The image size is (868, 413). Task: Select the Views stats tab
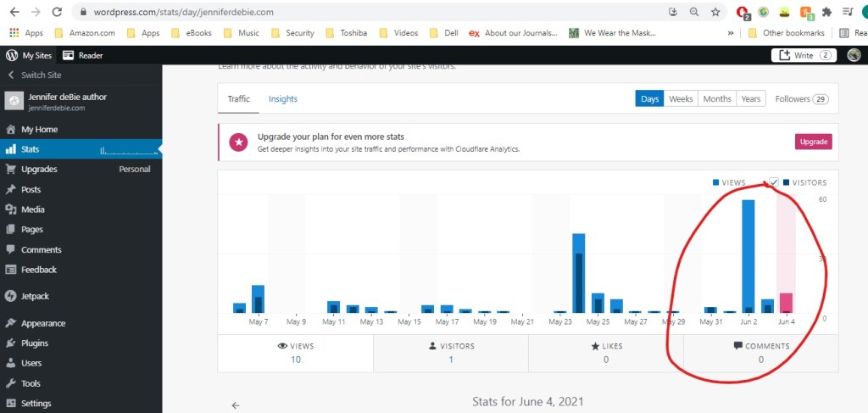coord(295,352)
